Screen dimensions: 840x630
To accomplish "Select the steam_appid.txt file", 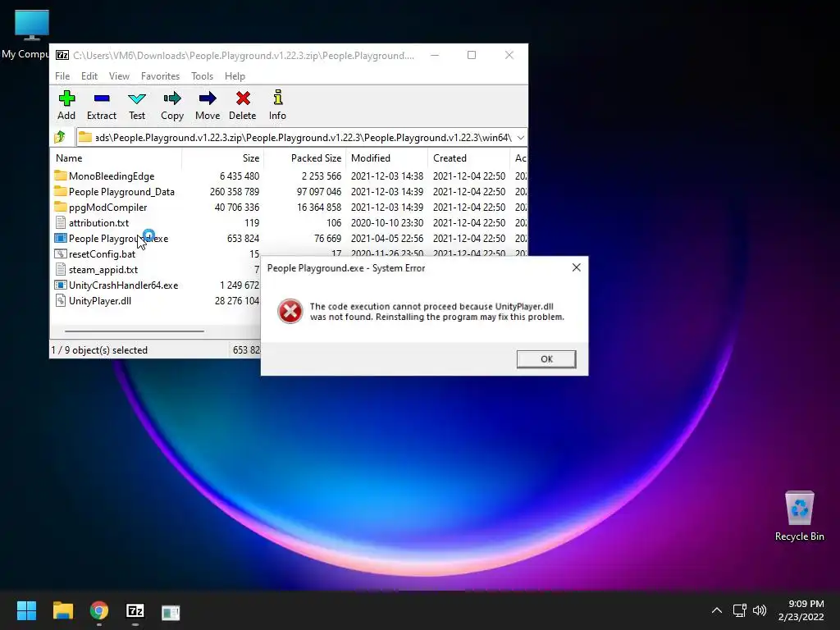I will [x=103, y=269].
